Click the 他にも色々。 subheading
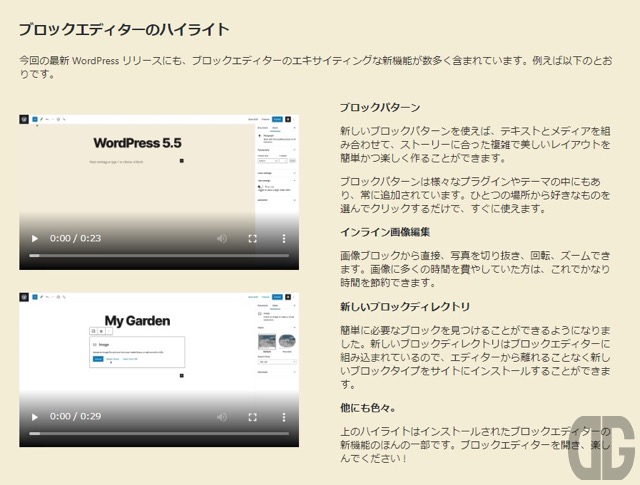The width and height of the screenshot is (640, 485). pos(368,408)
